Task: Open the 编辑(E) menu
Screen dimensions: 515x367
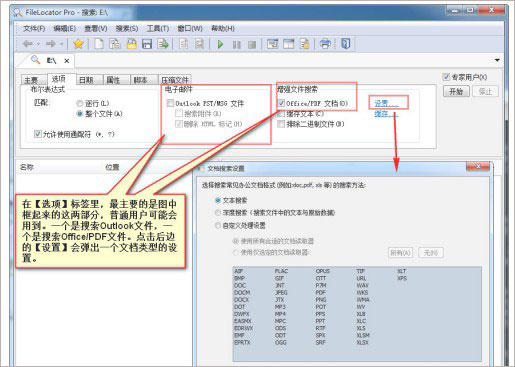Action: (65, 28)
